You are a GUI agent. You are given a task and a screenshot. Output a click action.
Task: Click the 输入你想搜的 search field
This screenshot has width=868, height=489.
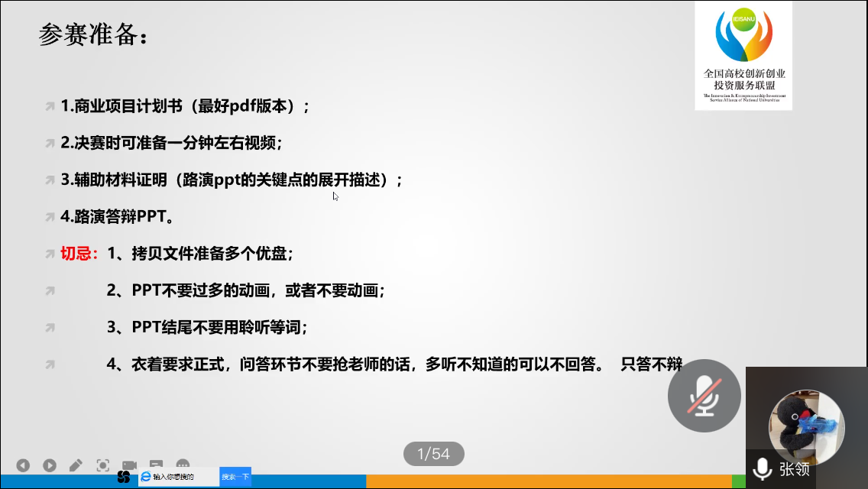click(x=183, y=477)
